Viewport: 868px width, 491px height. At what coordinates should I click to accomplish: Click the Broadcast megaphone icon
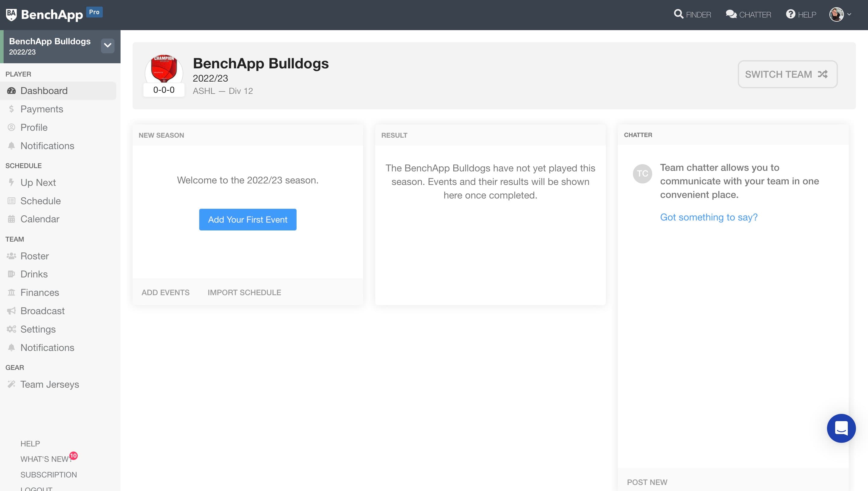pos(11,311)
